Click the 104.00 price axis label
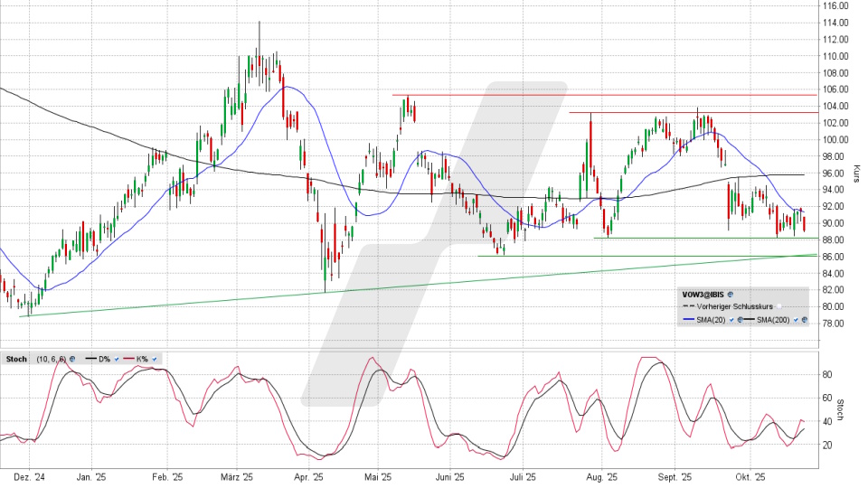 pos(835,106)
